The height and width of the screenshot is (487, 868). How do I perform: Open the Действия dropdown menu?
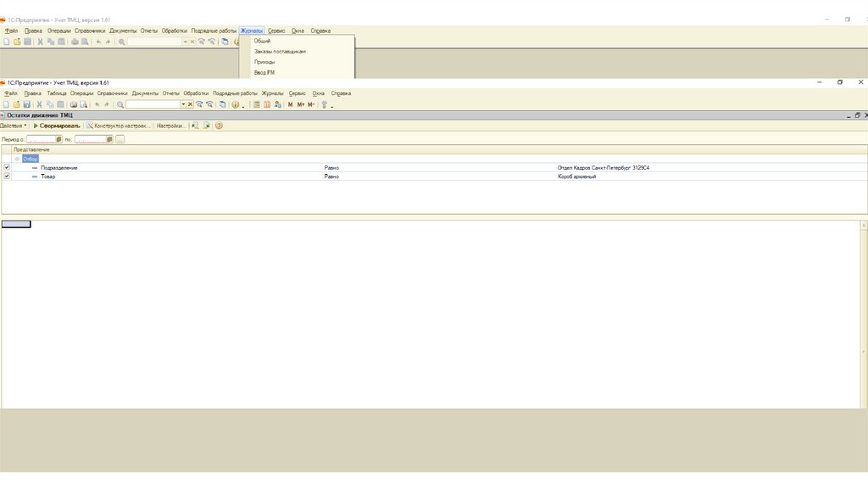[14, 126]
